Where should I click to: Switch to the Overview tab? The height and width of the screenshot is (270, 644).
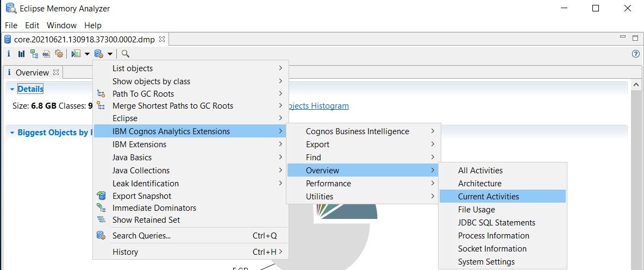32,73
